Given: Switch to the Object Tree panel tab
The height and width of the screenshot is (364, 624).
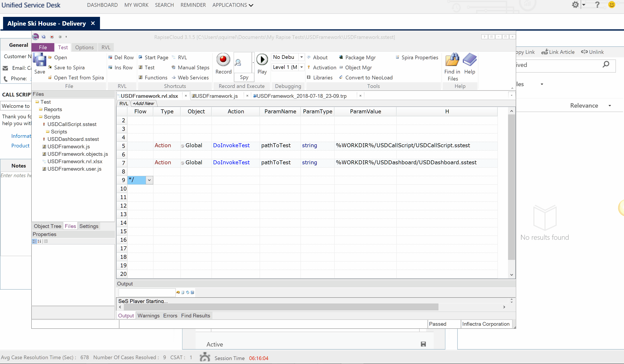Looking at the screenshot, I should coord(47,226).
